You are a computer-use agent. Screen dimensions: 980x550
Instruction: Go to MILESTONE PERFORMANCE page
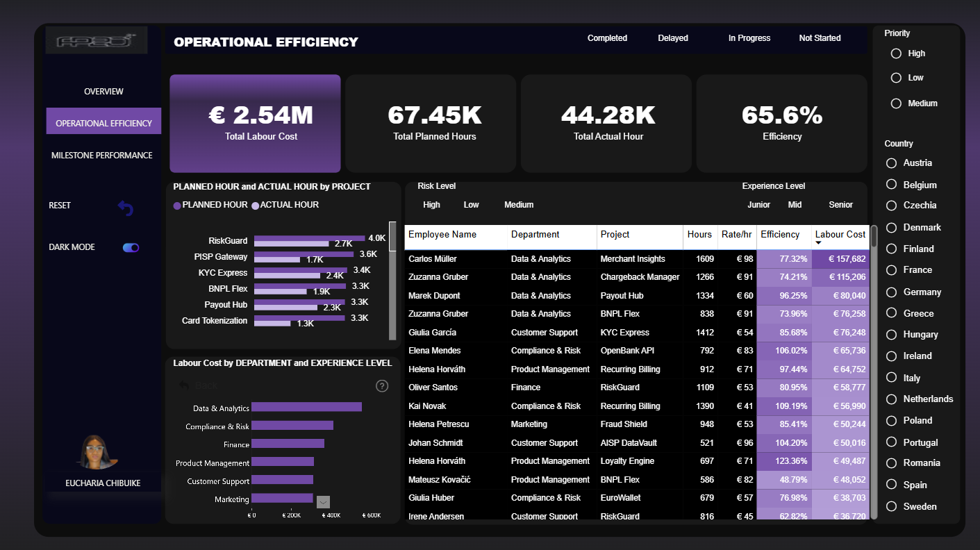point(102,156)
